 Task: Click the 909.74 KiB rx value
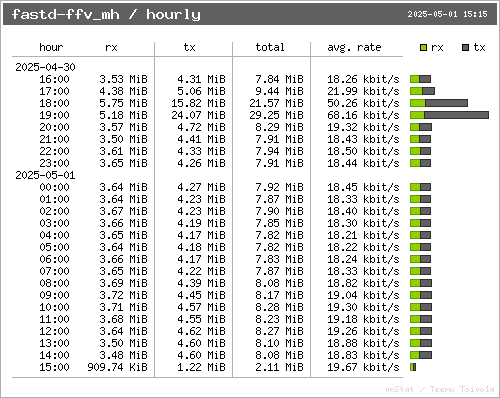[x=117, y=367]
